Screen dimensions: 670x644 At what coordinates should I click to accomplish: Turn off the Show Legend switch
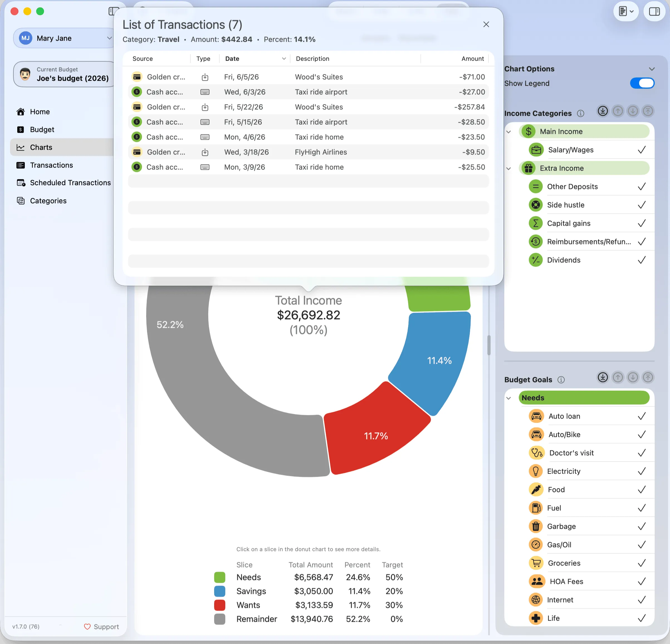click(642, 83)
